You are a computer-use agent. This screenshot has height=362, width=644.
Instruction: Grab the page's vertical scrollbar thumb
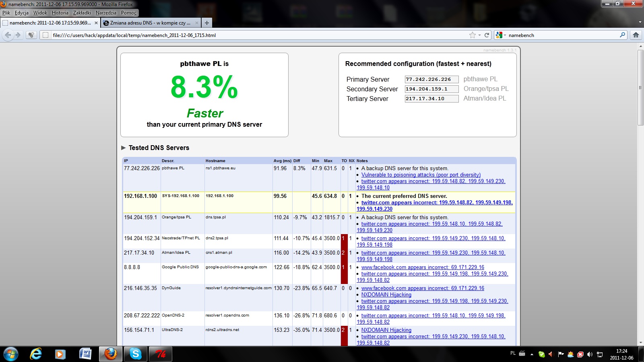640,88
